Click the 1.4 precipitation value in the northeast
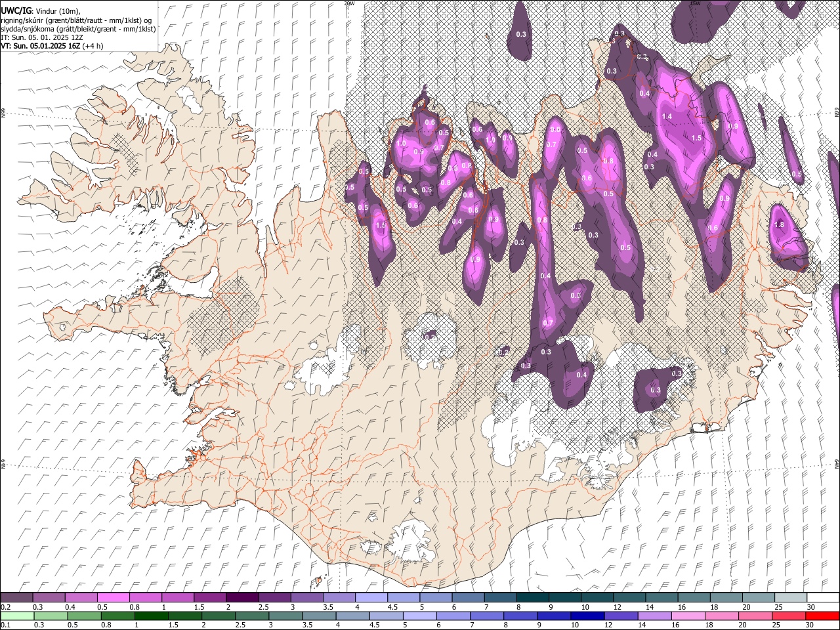The width and height of the screenshot is (840, 630). click(667, 116)
